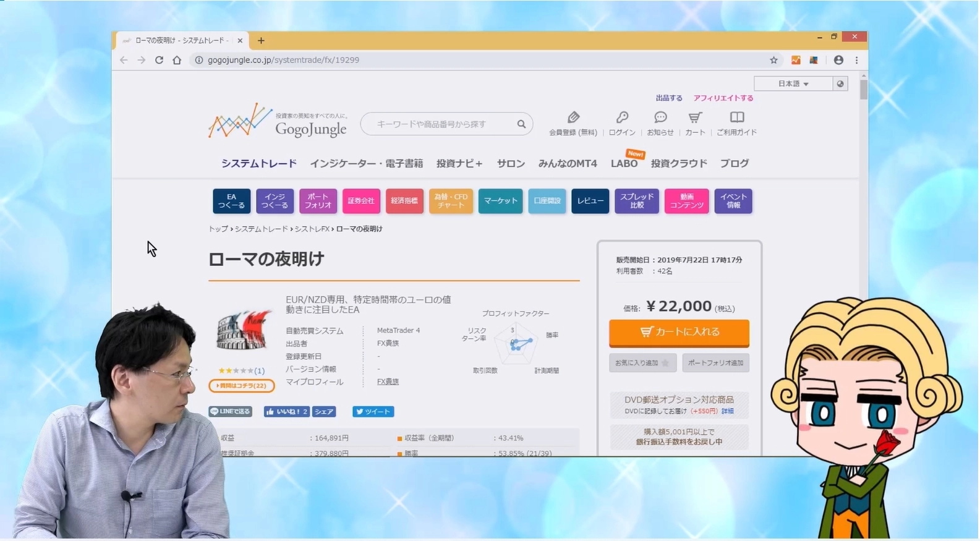Select the ローマの夜明け browser tab
Screen dimensions: 980x541
pyautogui.click(x=183, y=41)
